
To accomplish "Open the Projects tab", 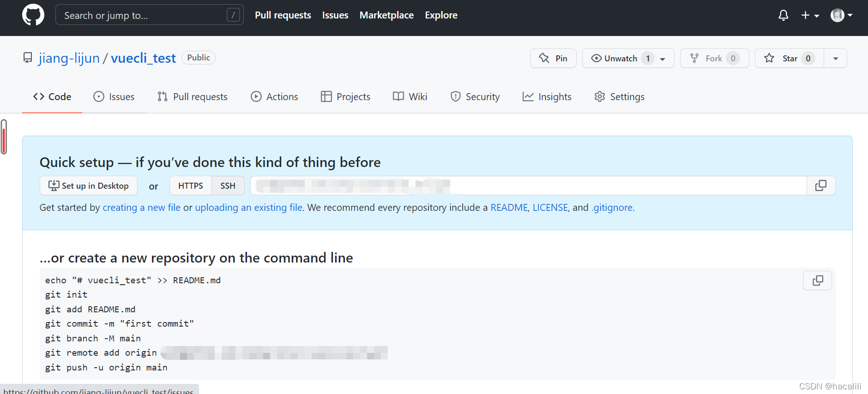I will [346, 96].
